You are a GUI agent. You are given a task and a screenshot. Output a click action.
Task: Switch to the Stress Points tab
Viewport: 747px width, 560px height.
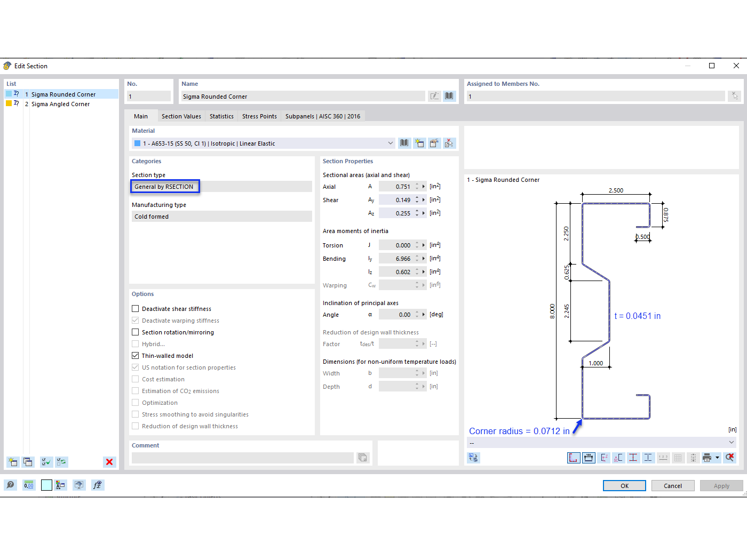(259, 116)
